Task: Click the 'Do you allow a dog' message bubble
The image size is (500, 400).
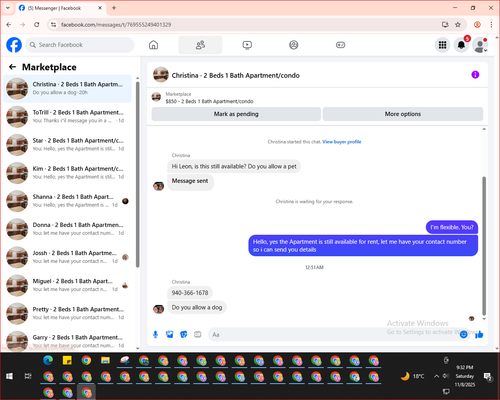Action: pyautogui.click(x=197, y=307)
